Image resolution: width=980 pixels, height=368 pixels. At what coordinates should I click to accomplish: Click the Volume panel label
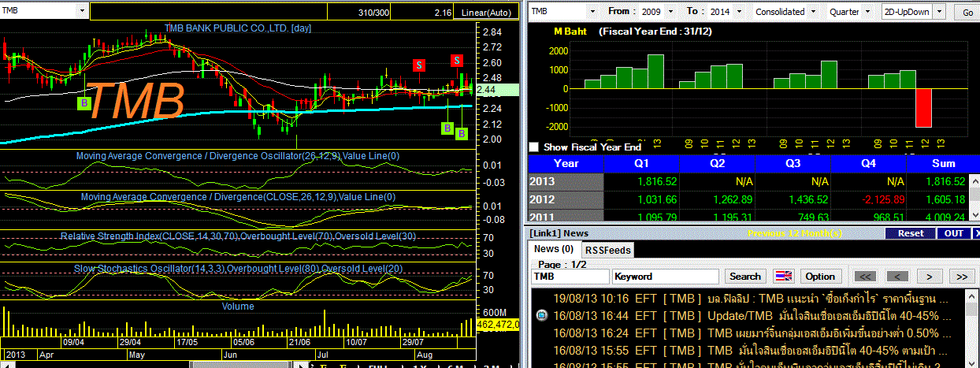point(238,306)
